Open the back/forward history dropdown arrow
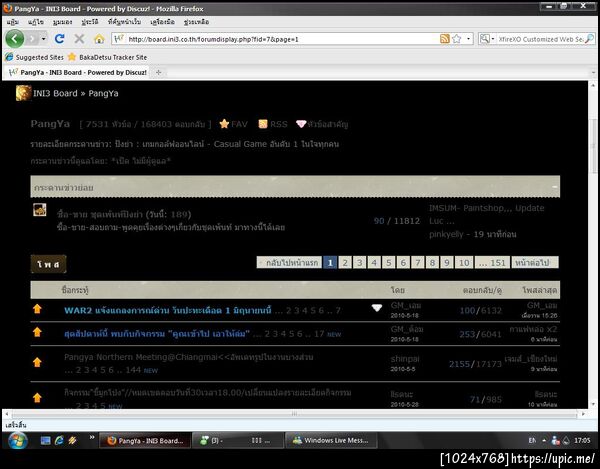 (44, 39)
